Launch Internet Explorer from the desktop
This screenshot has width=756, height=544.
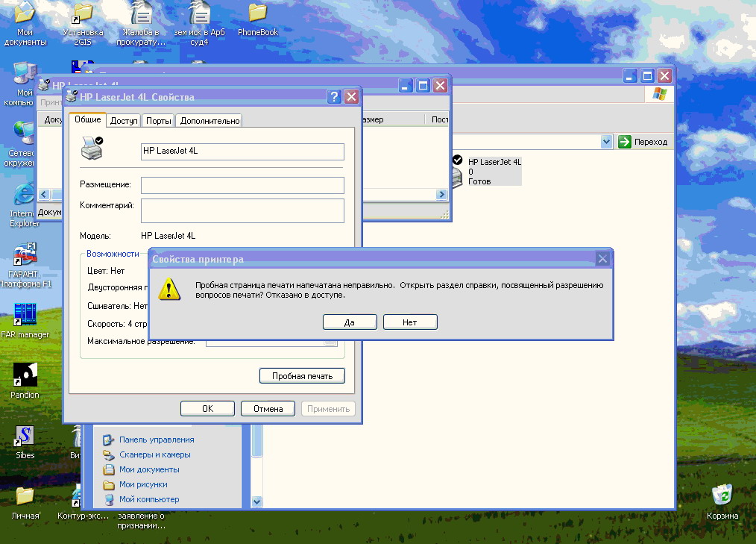(22, 205)
